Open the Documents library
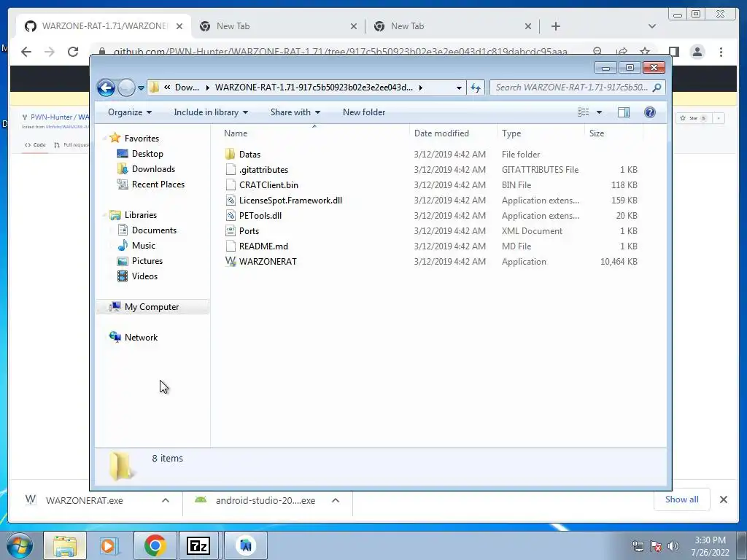Viewport: 747px width, 560px height. pyautogui.click(x=154, y=230)
